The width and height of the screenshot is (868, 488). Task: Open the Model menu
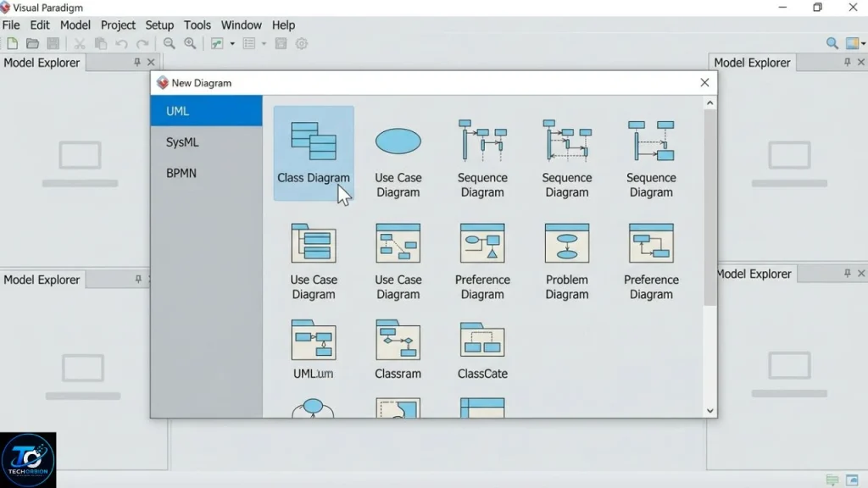(75, 25)
